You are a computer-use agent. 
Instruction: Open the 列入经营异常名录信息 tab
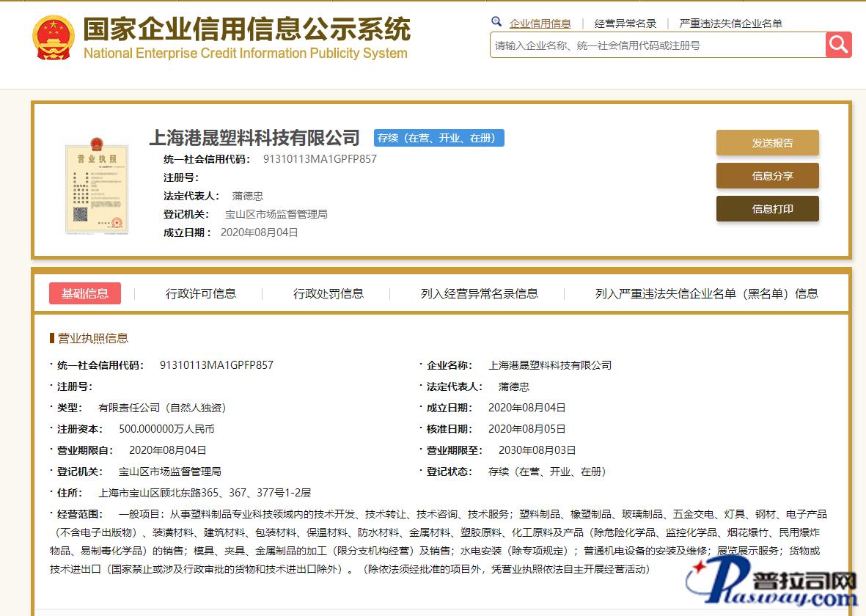pyautogui.click(x=479, y=293)
